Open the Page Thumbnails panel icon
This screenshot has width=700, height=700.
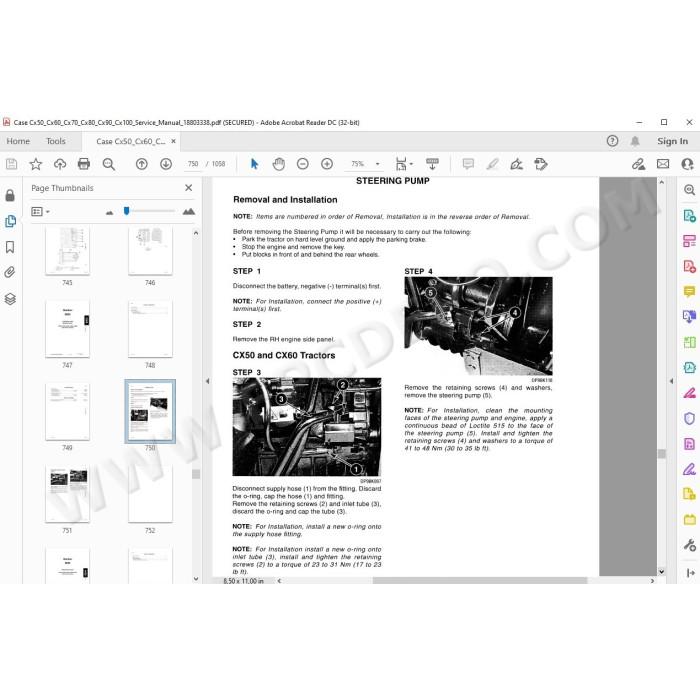10,221
